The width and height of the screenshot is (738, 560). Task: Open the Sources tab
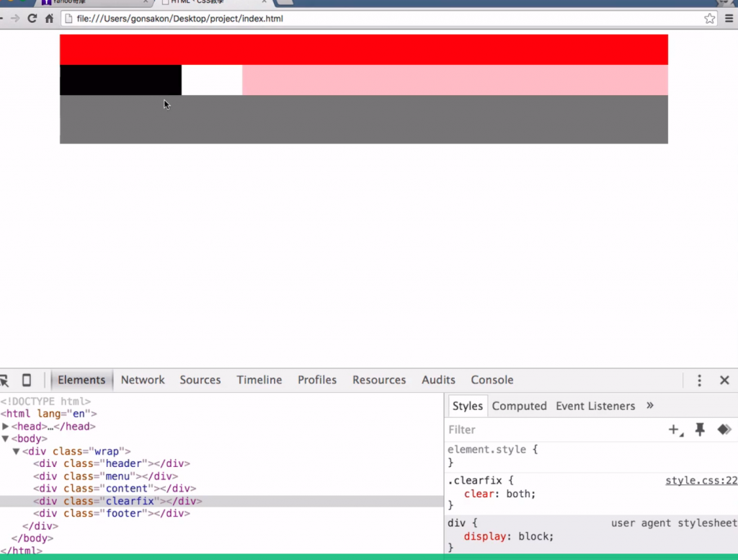coord(200,380)
